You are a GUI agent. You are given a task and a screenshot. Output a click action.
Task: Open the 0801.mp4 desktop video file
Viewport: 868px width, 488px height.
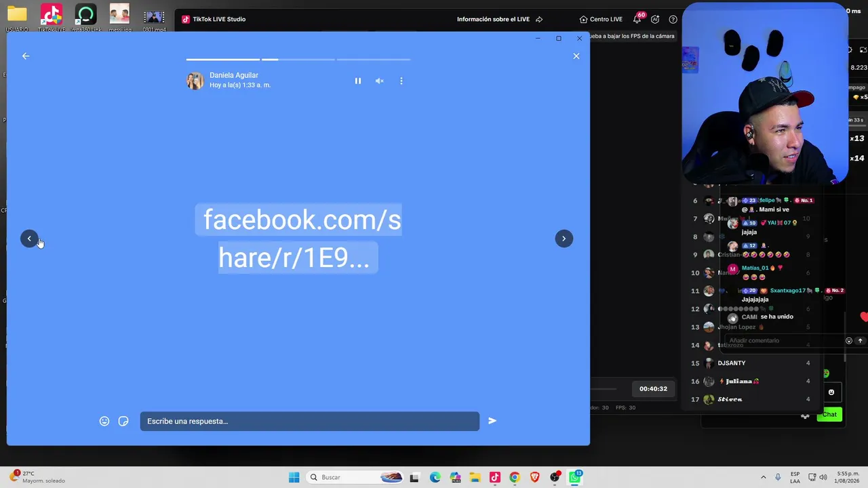pyautogui.click(x=154, y=18)
